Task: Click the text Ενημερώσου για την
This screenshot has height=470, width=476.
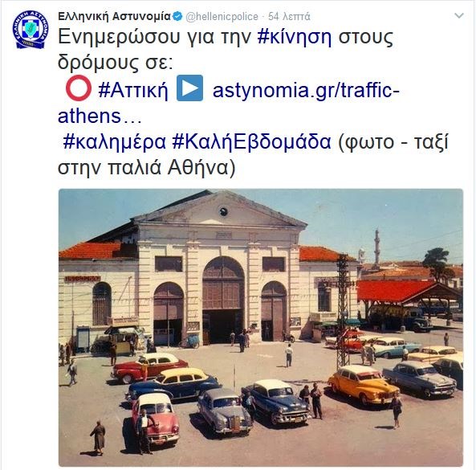Action: (154, 37)
